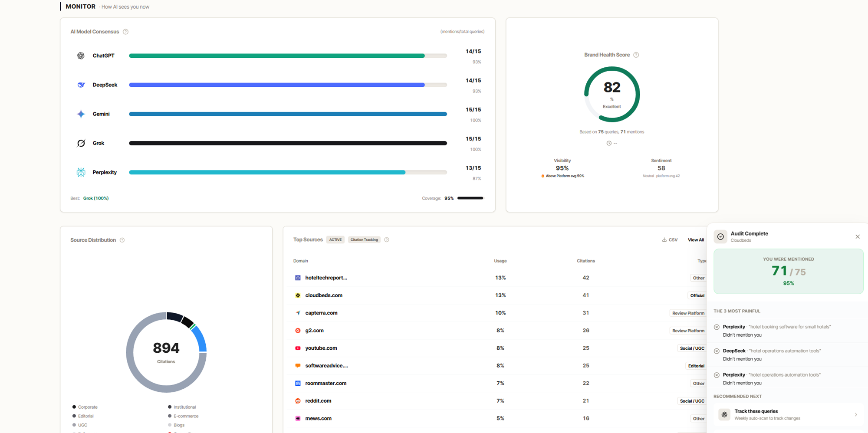Toggle Institutional legend item
The image size is (868, 433).
182,407
